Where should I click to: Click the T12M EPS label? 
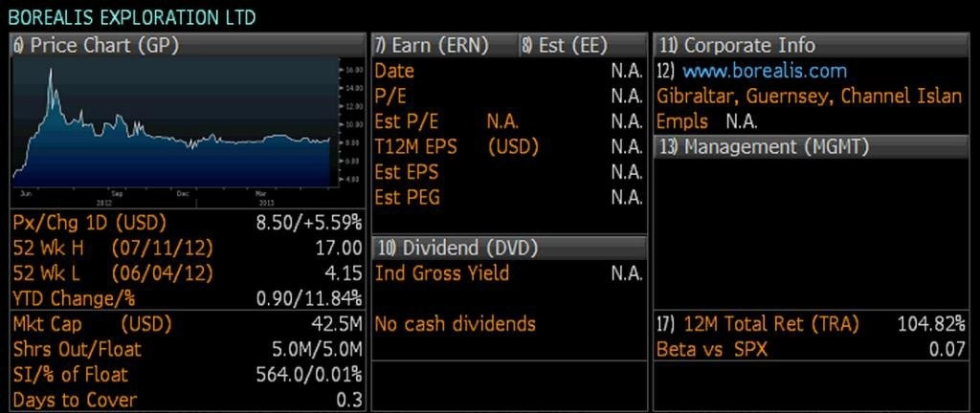[x=415, y=146]
